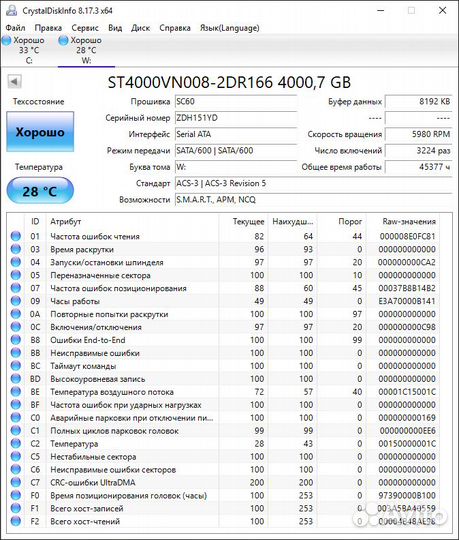Click status orb for attribute B8 End-to-End
Screen dimensions: 459x540
point(16,340)
